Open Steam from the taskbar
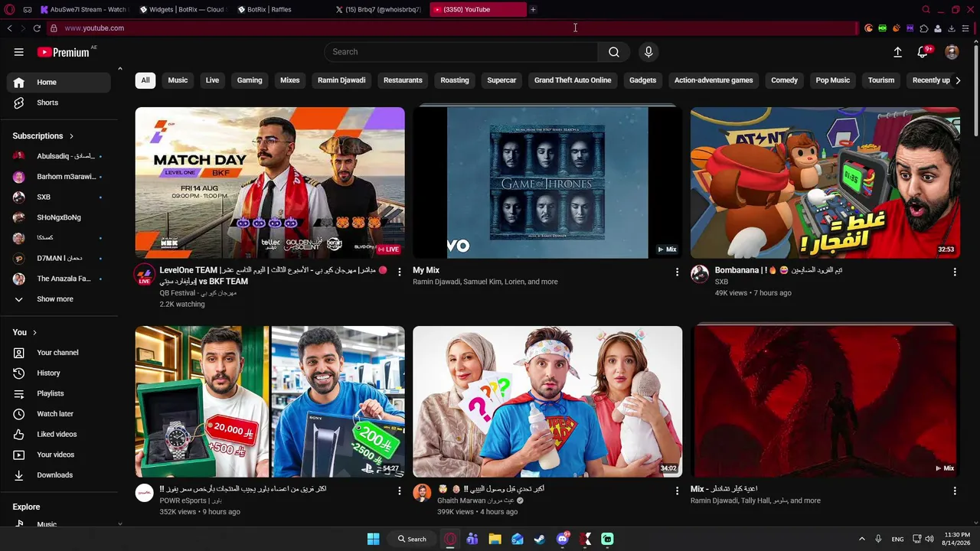 [540, 539]
